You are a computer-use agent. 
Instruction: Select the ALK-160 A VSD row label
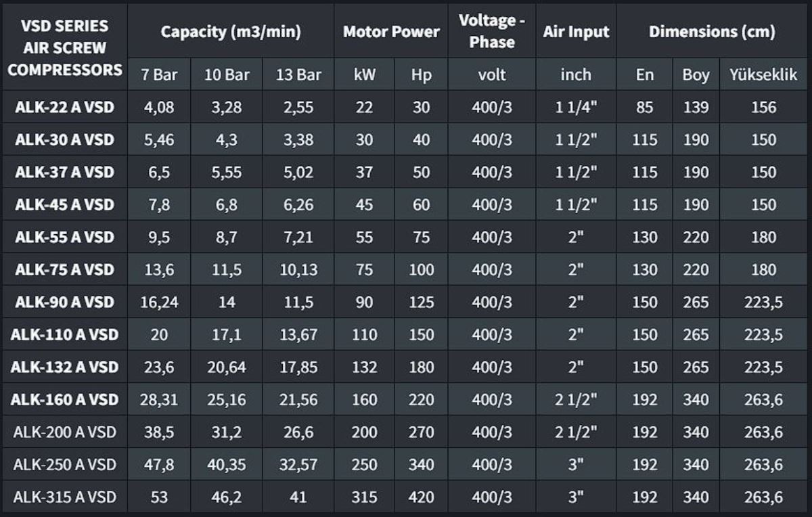tap(65, 399)
